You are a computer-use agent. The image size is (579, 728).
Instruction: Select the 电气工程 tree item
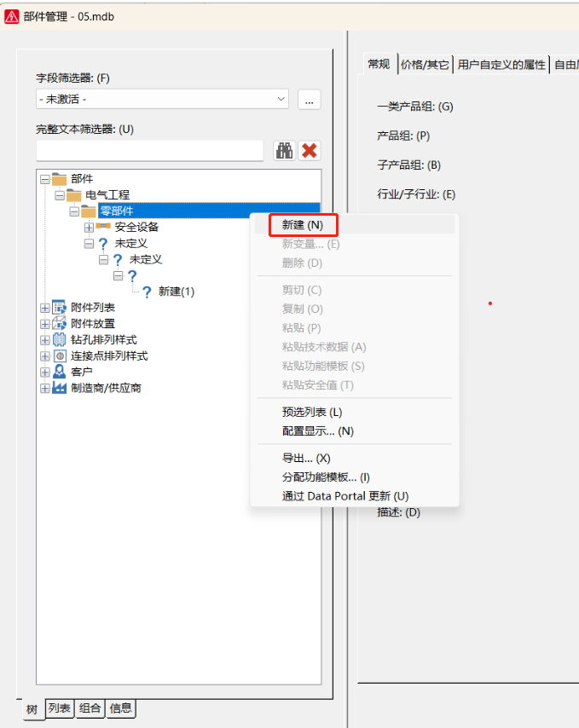(107, 195)
